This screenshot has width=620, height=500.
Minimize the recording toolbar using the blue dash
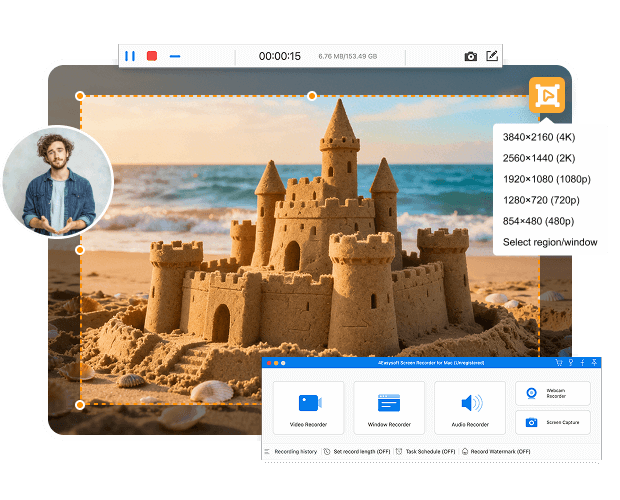pos(175,56)
